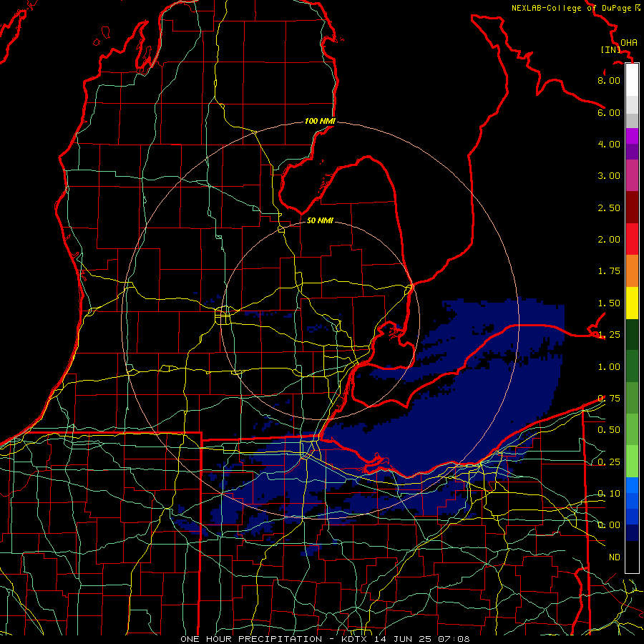Click the 50 NMI range ring label
Screen dimensions: 644x644
pyautogui.click(x=320, y=220)
